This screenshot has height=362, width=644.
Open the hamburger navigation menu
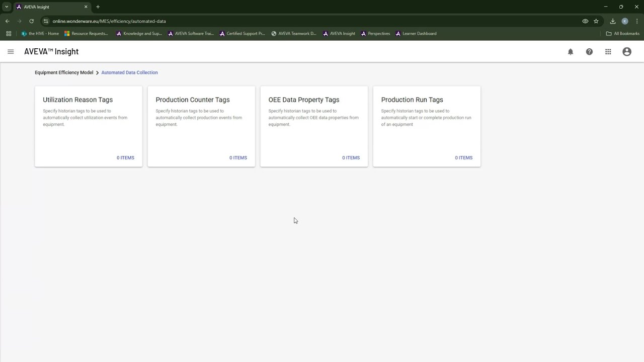coord(11,52)
